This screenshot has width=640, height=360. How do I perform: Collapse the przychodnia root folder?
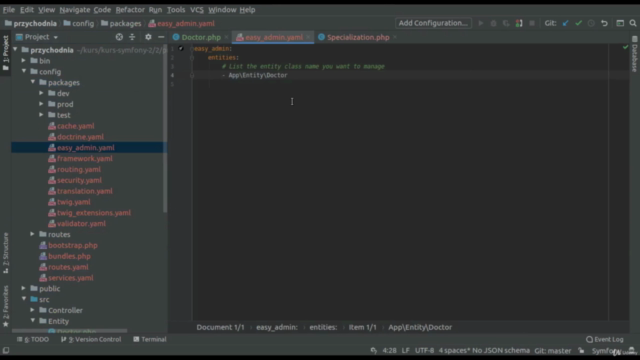click(x=16, y=50)
